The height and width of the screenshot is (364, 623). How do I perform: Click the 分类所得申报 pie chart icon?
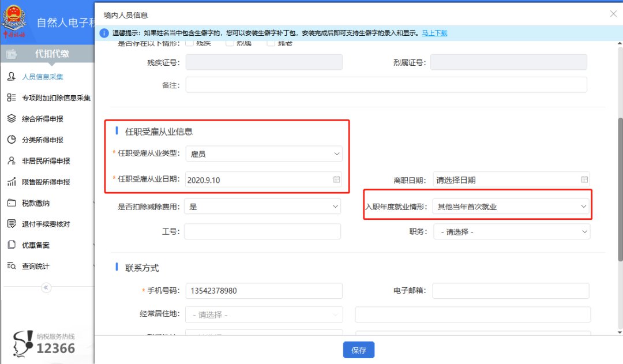pyautogui.click(x=11, y=140)
